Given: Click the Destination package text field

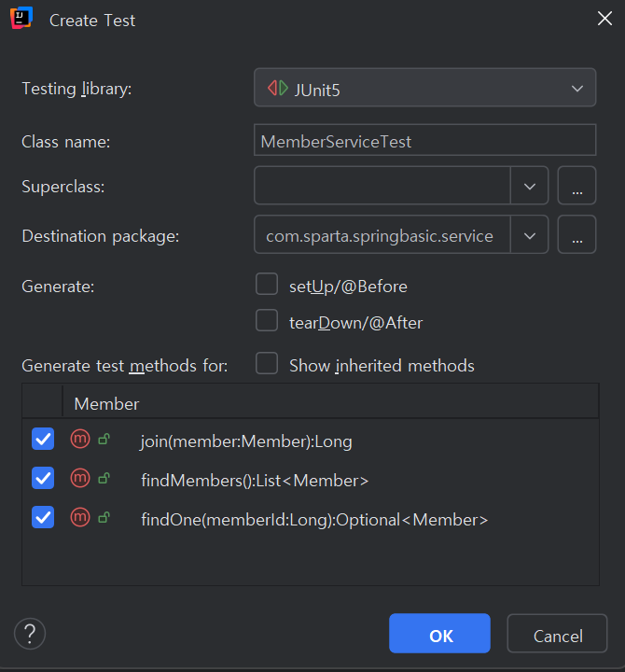Looking at the screenshot, I should 382,235.
